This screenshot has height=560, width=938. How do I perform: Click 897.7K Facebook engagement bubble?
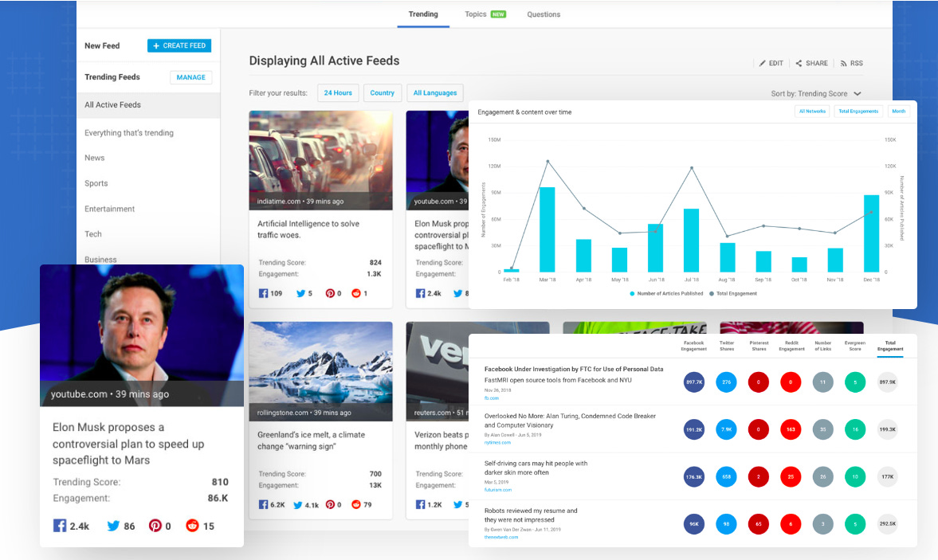coord(694,382)
